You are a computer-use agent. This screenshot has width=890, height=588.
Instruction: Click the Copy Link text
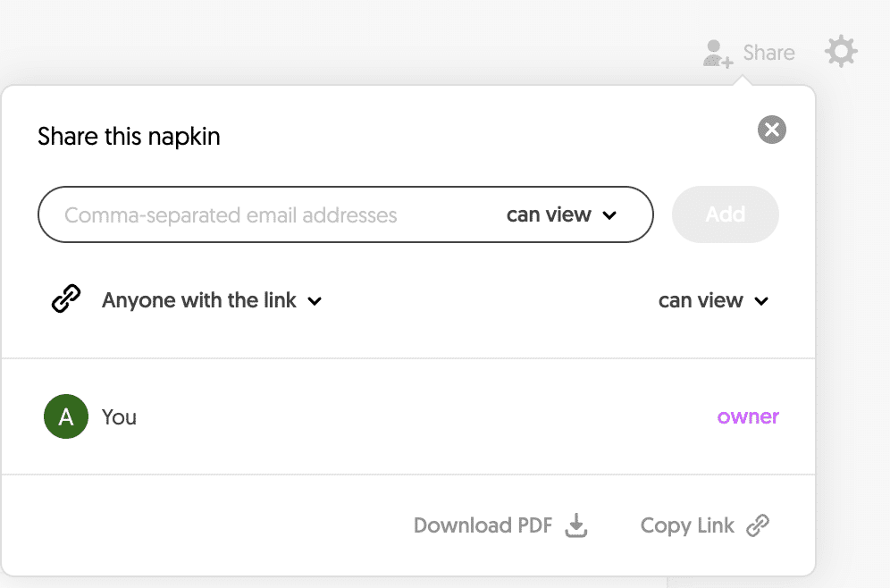[x=687, y=525]
